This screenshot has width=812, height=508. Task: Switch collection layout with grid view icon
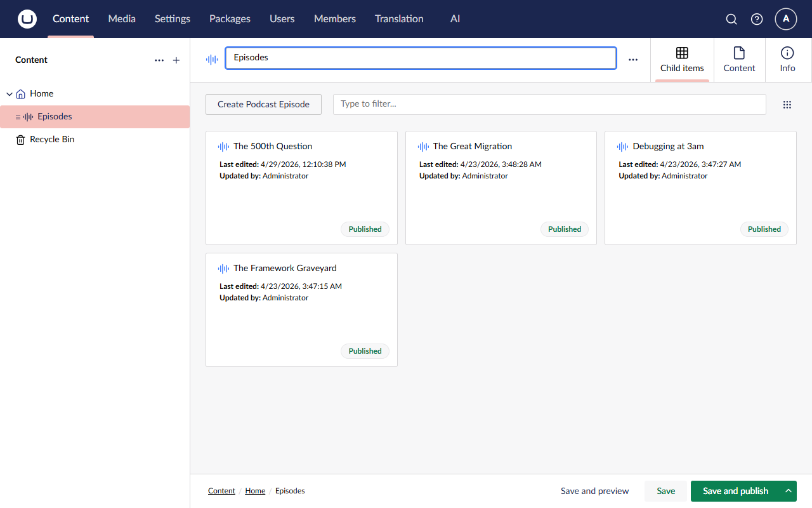787,105
